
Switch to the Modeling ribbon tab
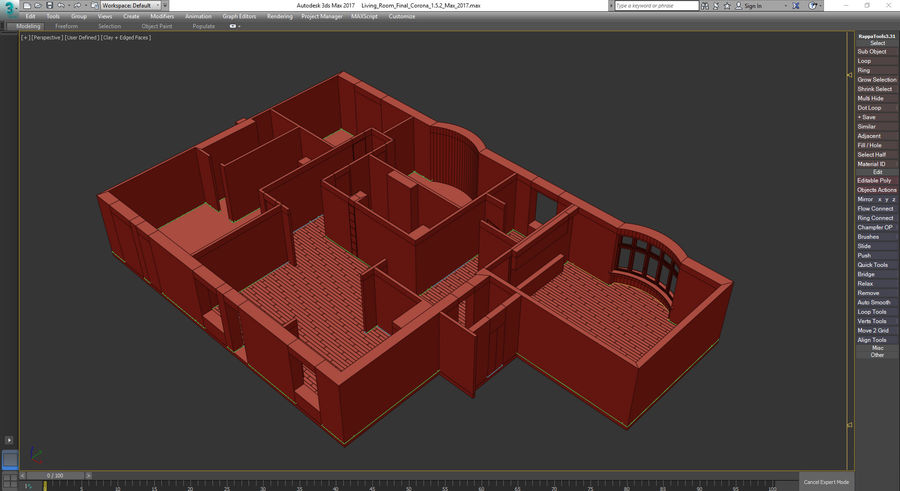tap(28, 26)
